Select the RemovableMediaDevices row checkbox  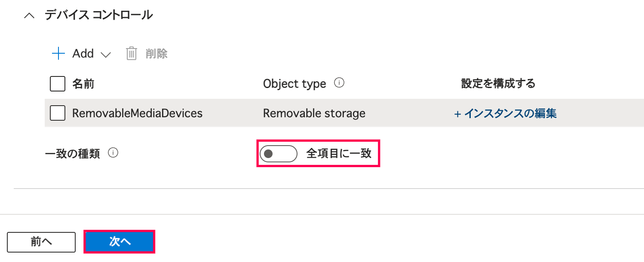pos(58,113)
